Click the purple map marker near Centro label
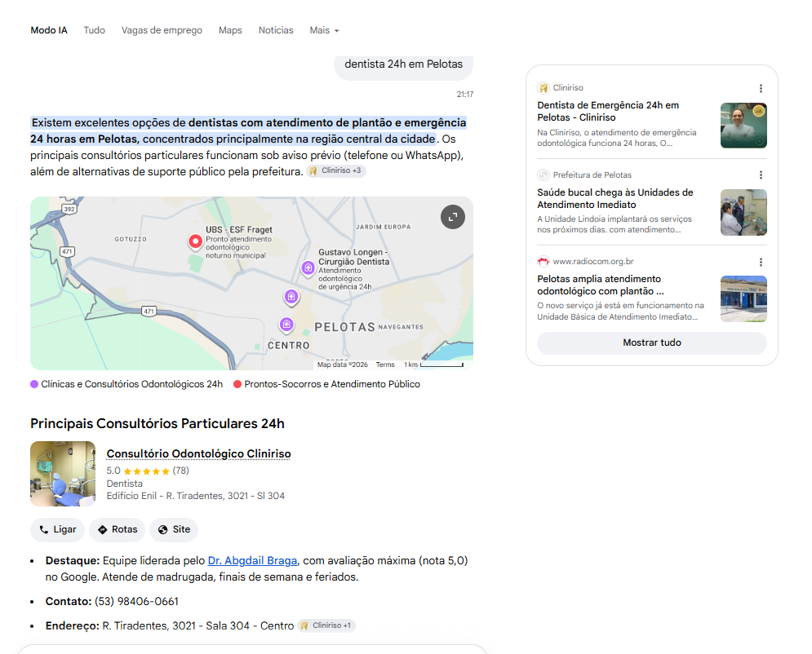 point(286,325)
